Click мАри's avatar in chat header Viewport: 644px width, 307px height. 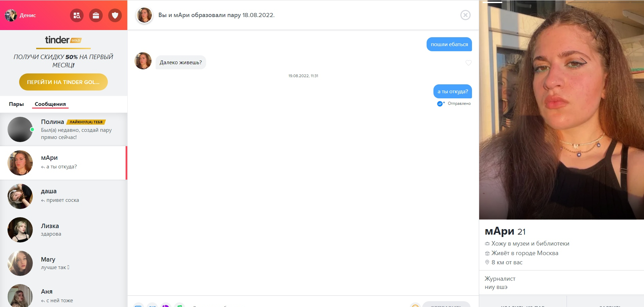(x=144, y=15)
